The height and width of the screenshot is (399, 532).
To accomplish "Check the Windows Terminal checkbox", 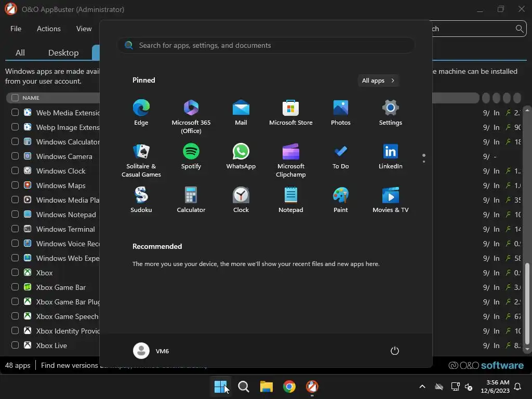I will click(x=15, y=229).
